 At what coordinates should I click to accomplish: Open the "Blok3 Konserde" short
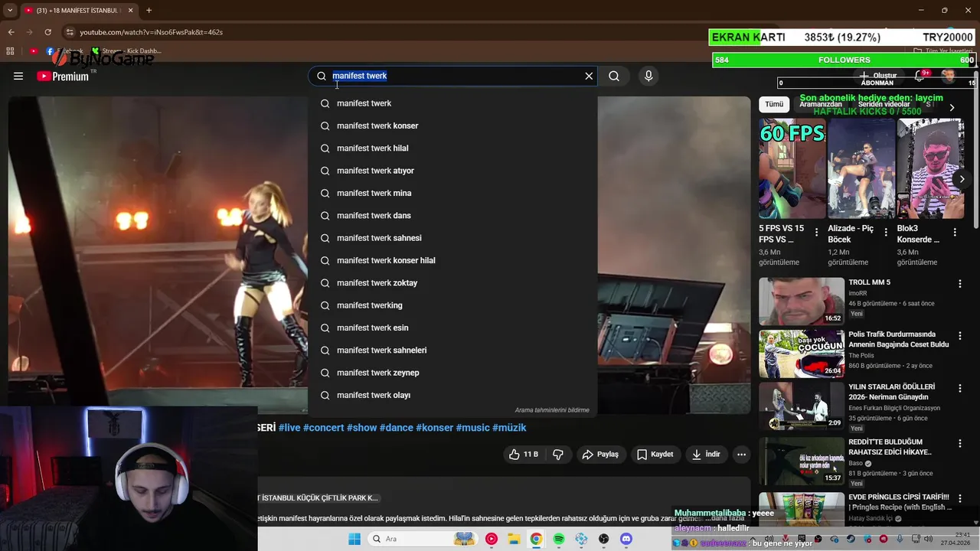tap(929, 168)
